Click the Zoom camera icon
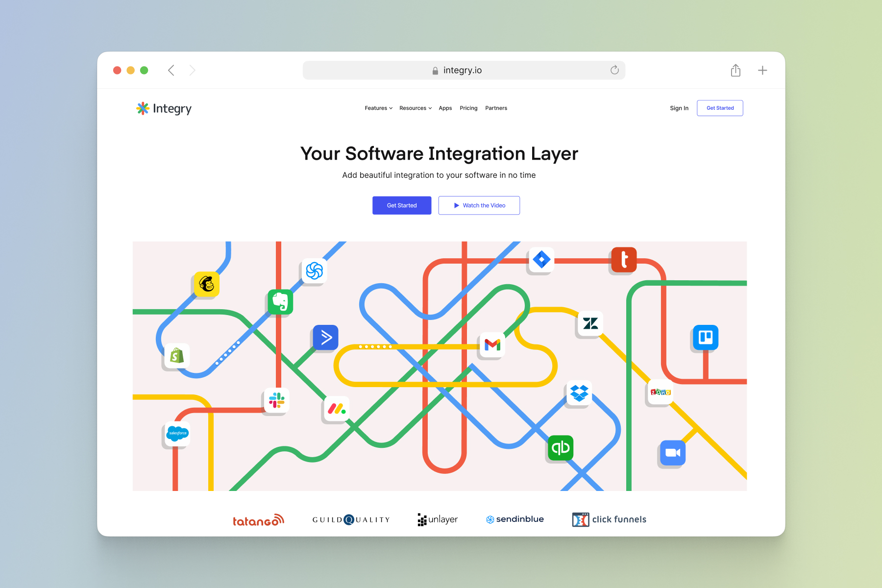The width and height of the screenshot is (882, 588). point(673,453)
